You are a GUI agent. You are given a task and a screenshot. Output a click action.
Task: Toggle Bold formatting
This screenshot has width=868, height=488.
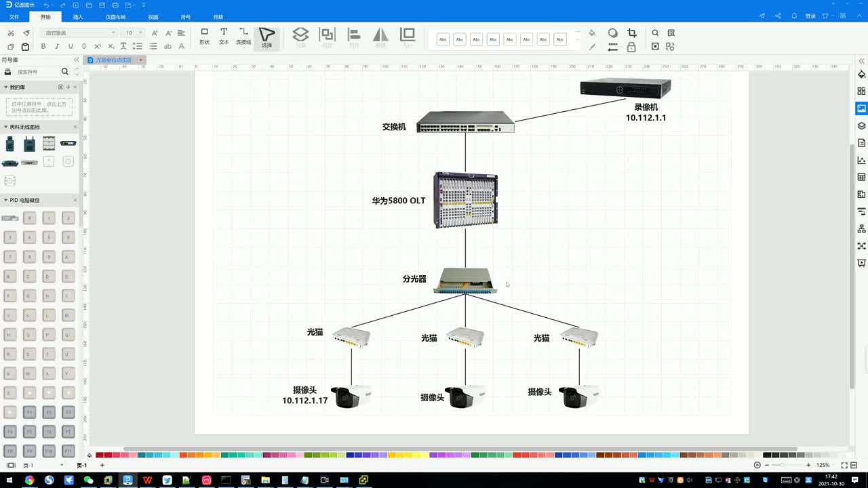point(43,47)
